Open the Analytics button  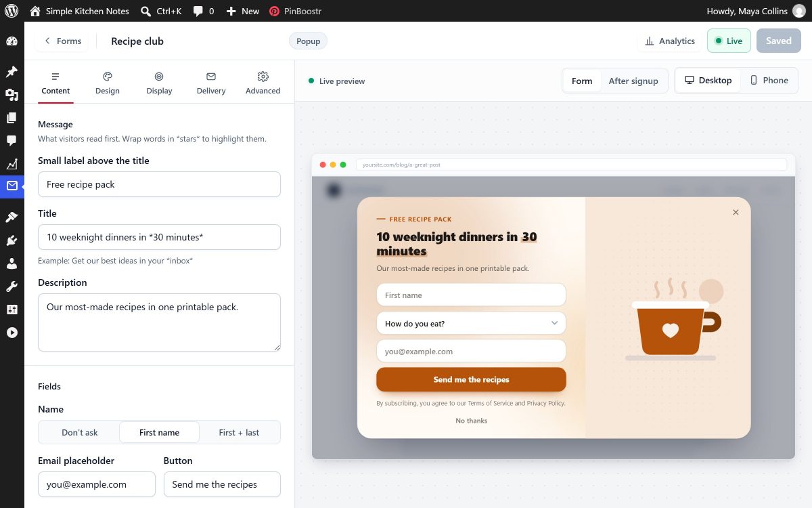(x=669, y=41)
